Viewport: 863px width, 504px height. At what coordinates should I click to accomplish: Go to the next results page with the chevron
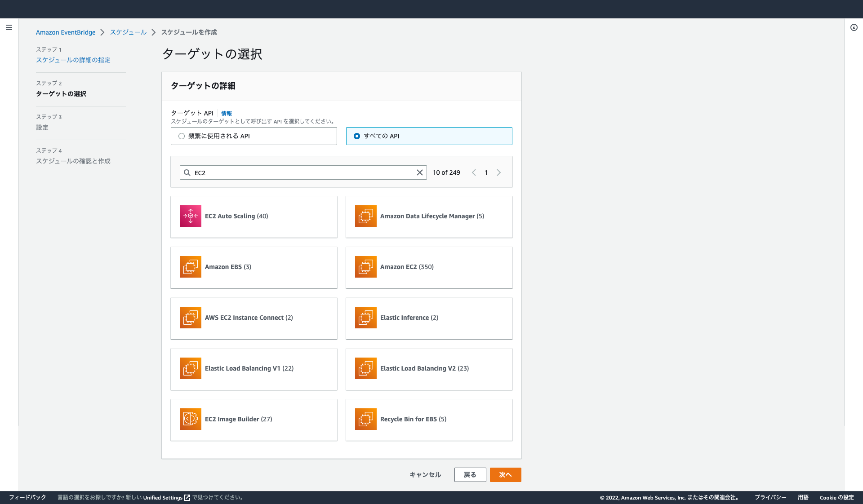(x=499, y=172)
